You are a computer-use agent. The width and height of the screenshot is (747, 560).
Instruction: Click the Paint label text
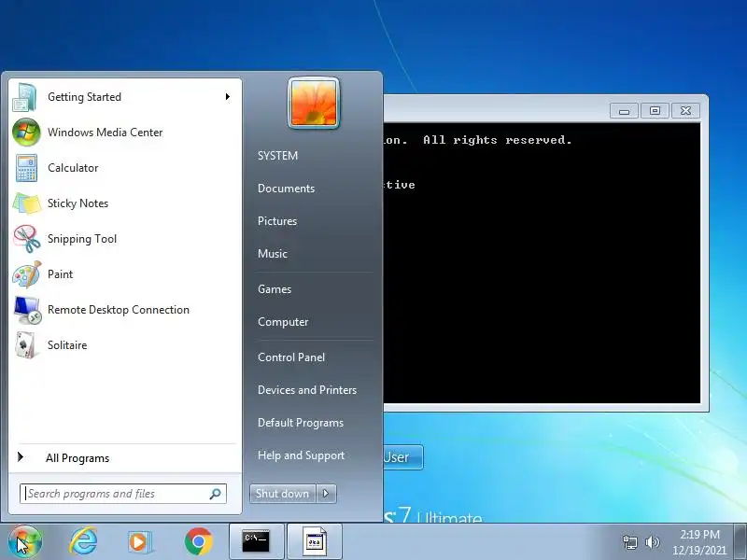pos(60,274)
